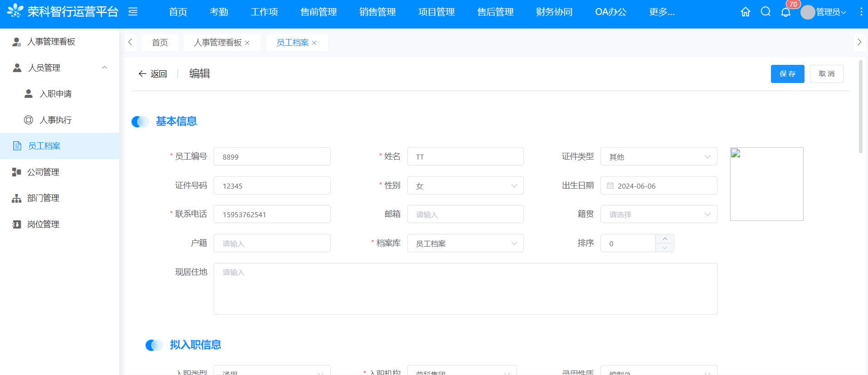Toggle the 基本信息 section switch
This screenshot has width=868, height=375.
click(x=140, y=122)
